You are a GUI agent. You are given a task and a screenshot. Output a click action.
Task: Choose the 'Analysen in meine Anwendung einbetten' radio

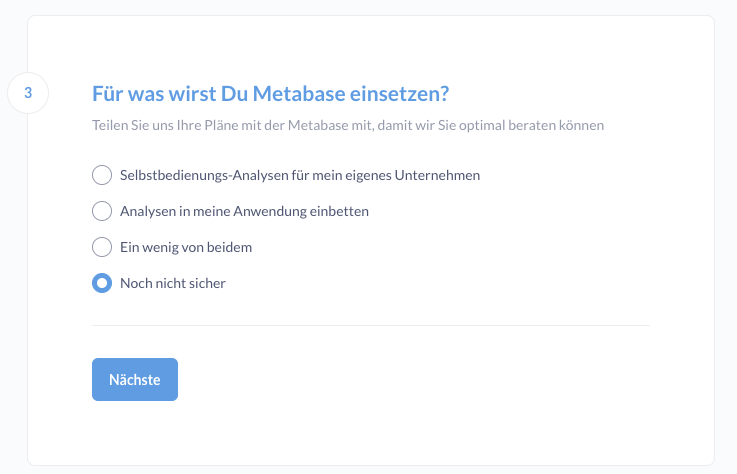tap(102, 211)
